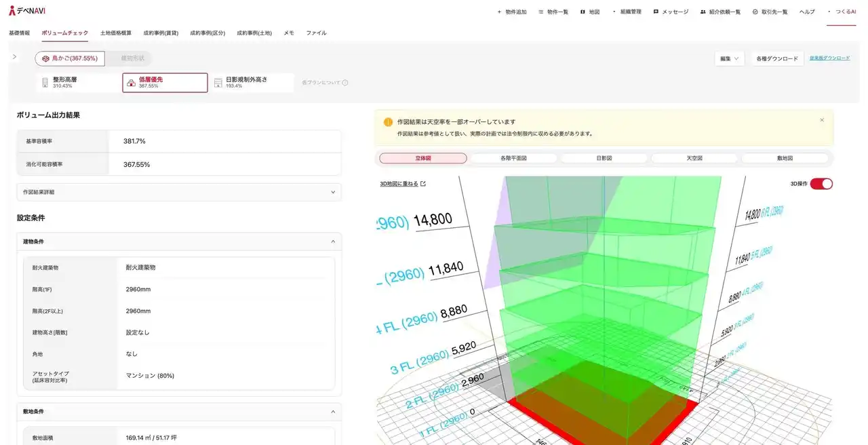
Task: Open the 従来版ダウンロード link
Action: point(829,58)
